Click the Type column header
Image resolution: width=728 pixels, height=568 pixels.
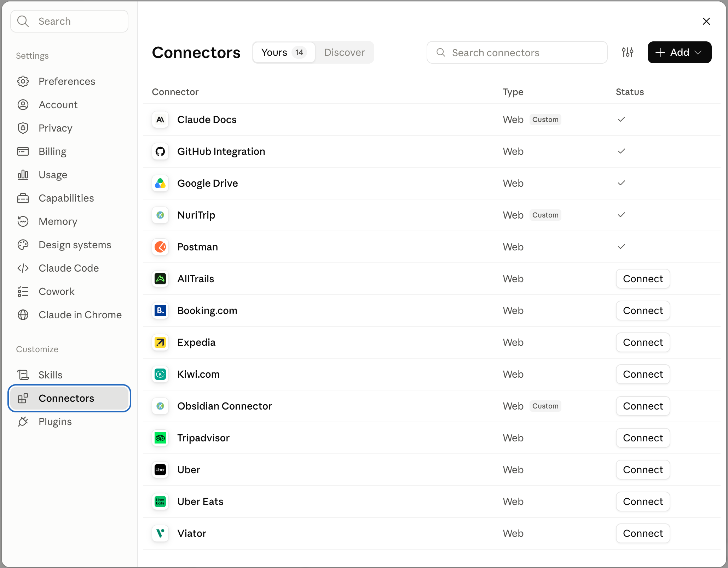click(x=513, y=92)
